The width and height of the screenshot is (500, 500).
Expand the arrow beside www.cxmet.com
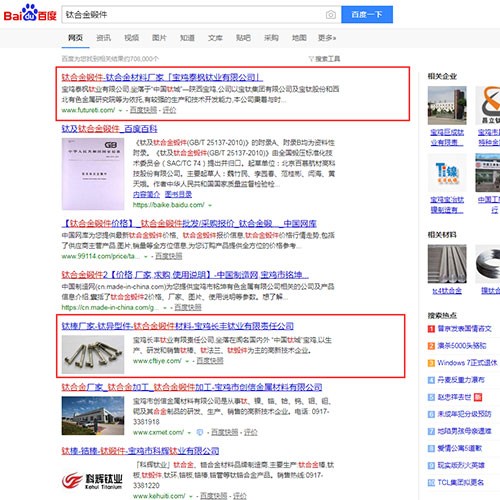(189, 433)
